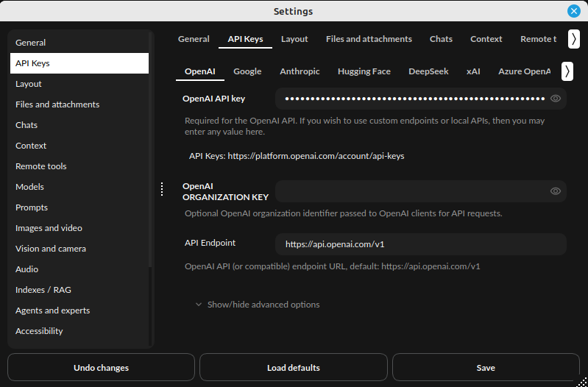The height and width of the screenshot is (387, 588).
Task: Open Layout section in sidebar
Action: pyautogui.click(x=79, y=84)
